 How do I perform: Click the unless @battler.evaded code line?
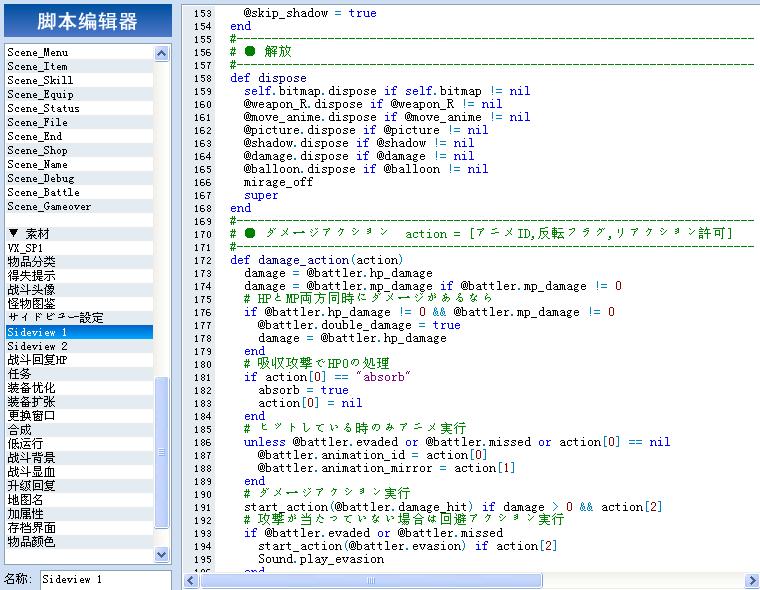click(457, 442)
